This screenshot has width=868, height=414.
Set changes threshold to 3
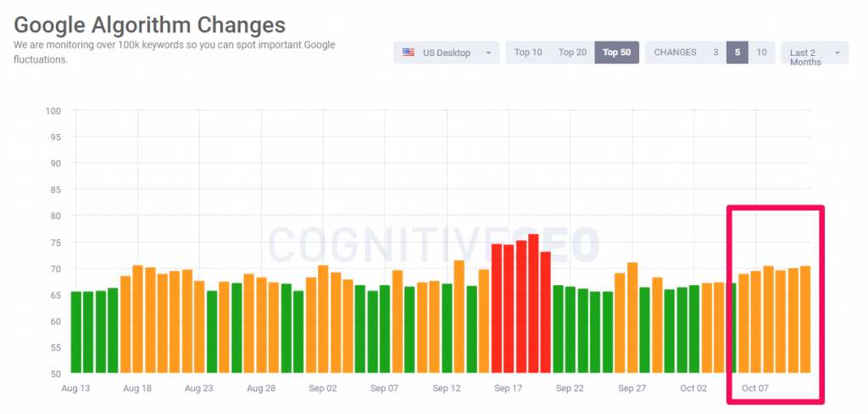[x=715, y=53]
